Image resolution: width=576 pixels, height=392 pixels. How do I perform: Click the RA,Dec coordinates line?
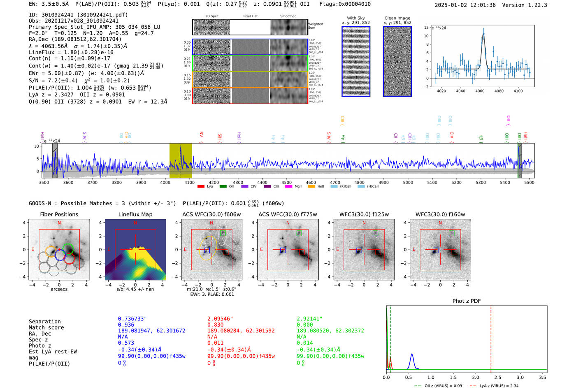[75, 39]
